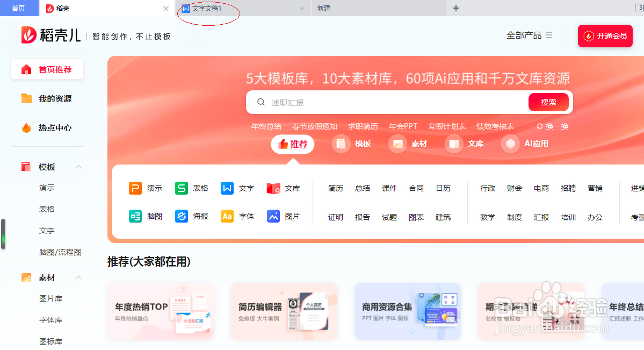
Task: Open the 年会PPT quick search link
Action: point(403,126)
